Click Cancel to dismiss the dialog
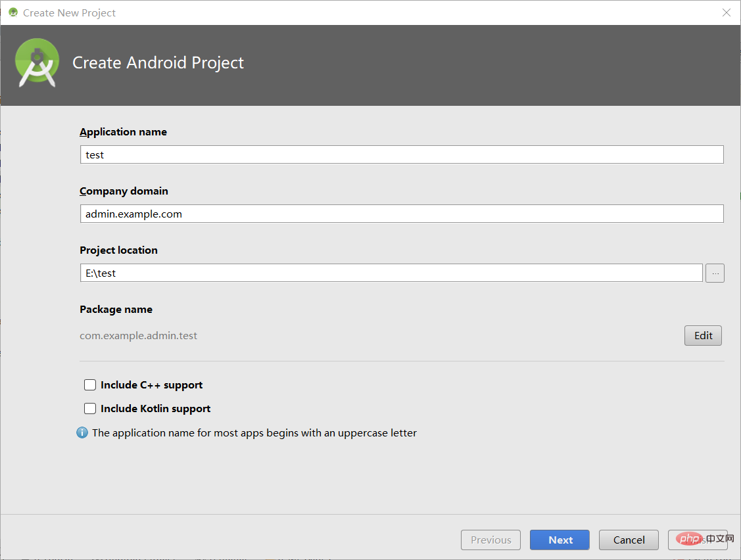Viewport: 741px width, 560px height. 629,540
